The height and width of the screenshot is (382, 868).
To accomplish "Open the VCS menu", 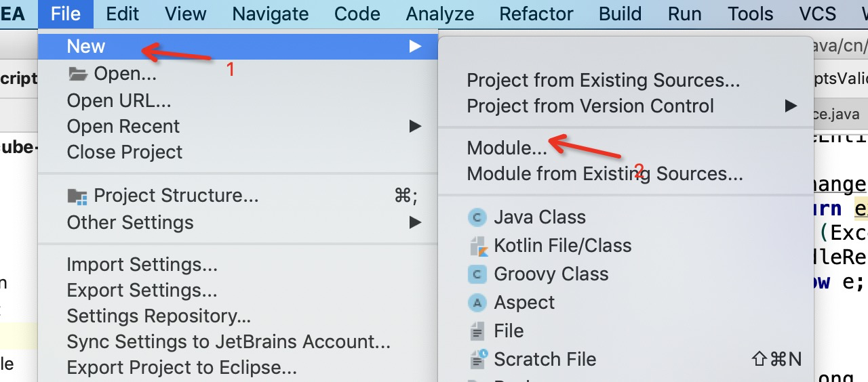I will pyautogui.click(x=817, y=14).
